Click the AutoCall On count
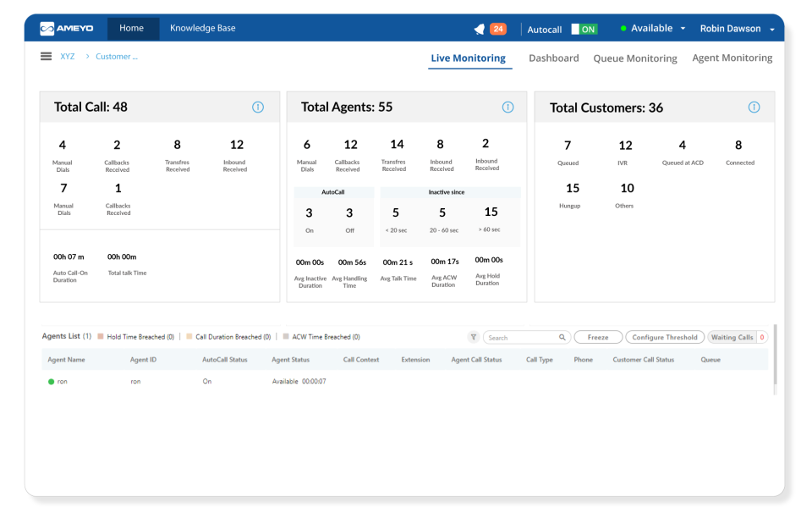Image resolution: width=812 pixels, height=513 pixels. point(309,213)
